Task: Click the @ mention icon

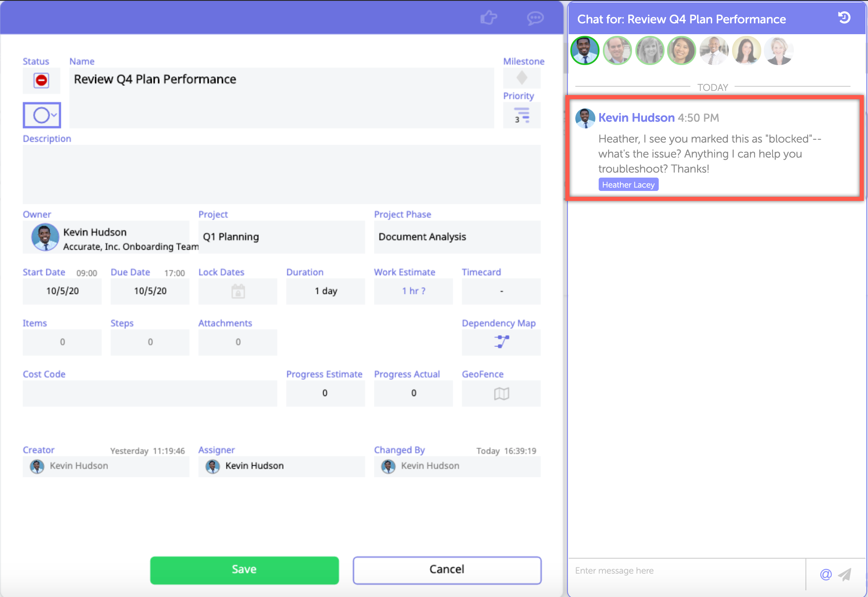Action: [x=825, y=574]
